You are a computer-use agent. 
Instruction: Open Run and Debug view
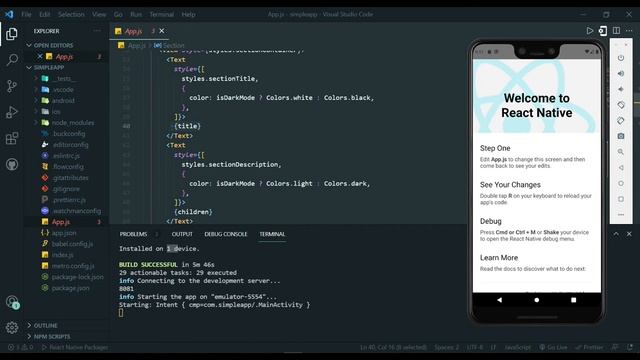click(x=12, y=112)
